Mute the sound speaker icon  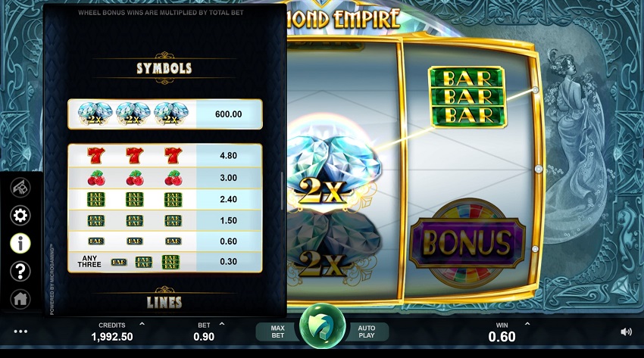[x=626, y=332]
